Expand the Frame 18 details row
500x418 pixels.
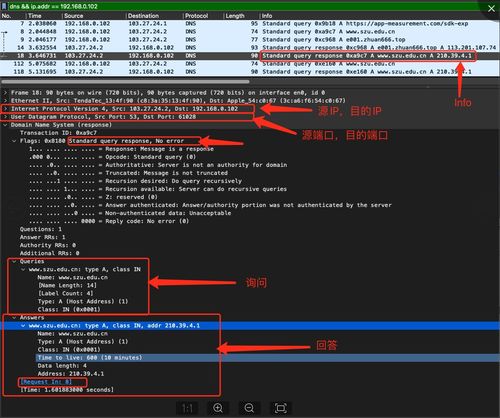5,93
